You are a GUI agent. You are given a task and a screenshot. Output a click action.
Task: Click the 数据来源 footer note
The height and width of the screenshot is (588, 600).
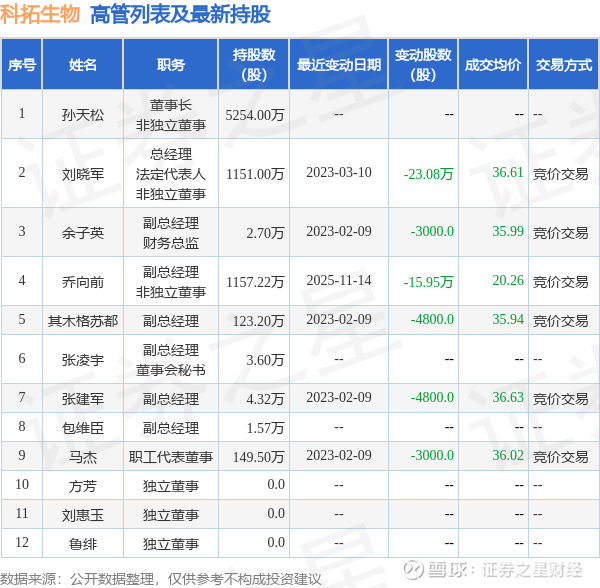(x=161, y=579)
